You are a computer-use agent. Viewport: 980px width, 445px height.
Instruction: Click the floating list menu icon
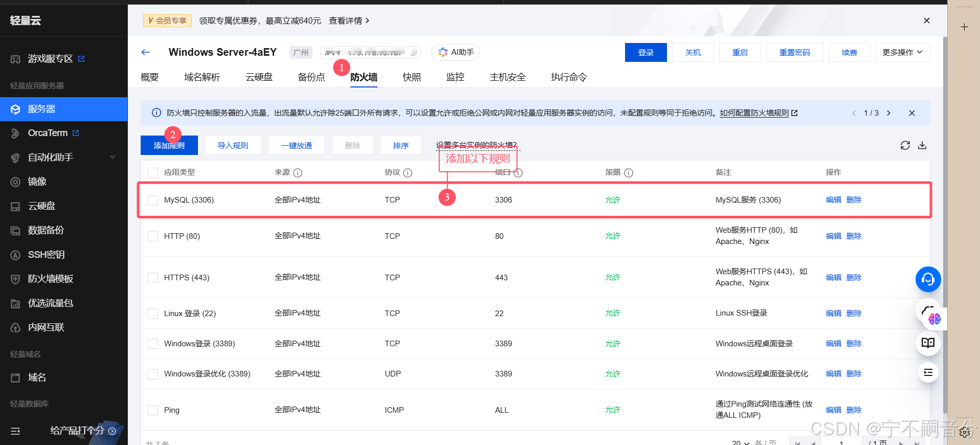tap(928, 372)
